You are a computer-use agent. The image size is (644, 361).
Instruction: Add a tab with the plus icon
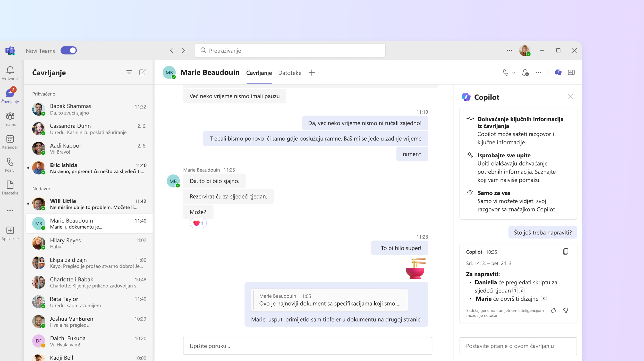tap(312, 73)
